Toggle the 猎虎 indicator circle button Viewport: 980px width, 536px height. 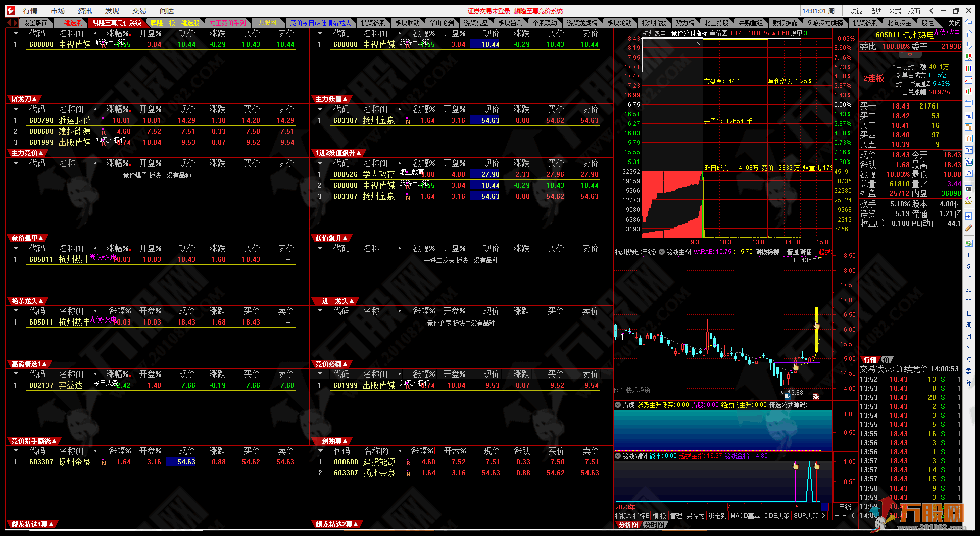(x=618, y=405)
